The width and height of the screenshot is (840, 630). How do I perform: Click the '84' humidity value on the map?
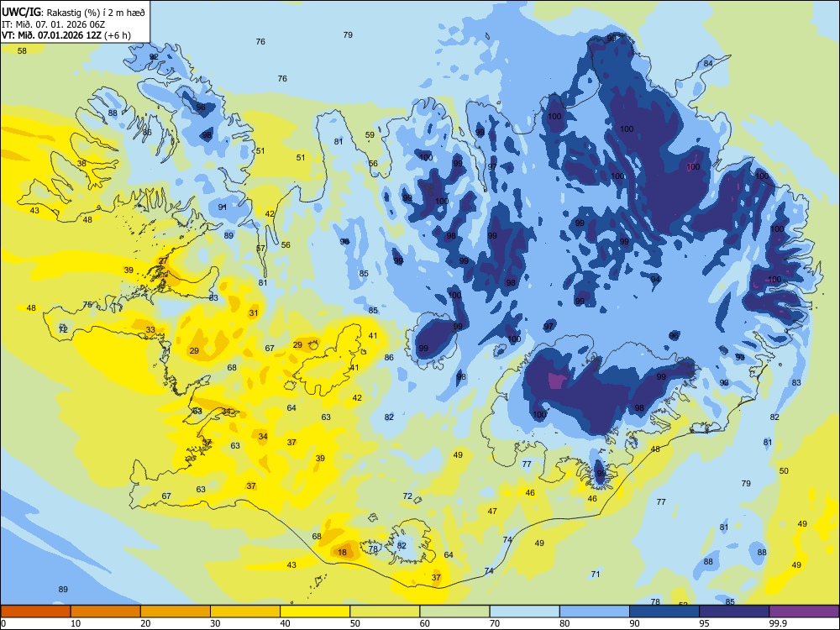[x=708, y=63]
